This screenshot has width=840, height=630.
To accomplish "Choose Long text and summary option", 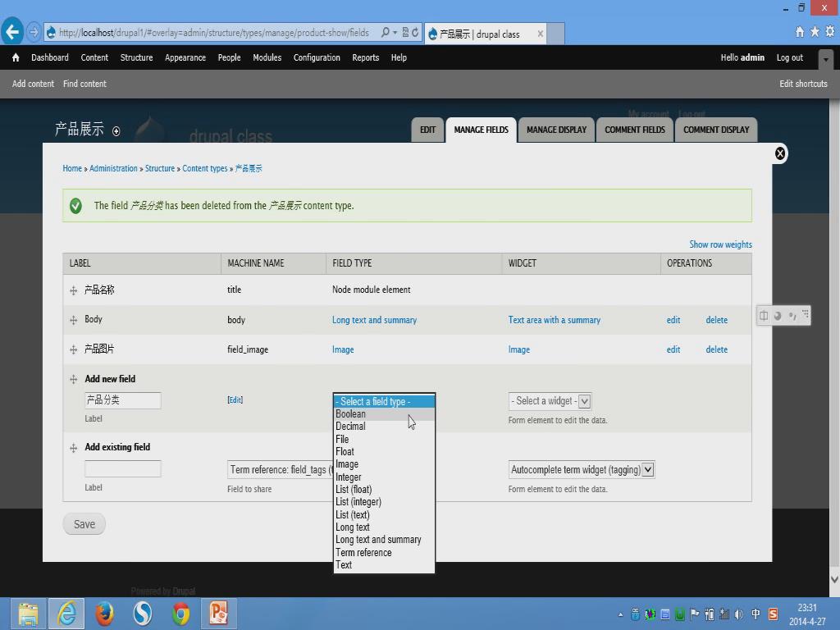I will pos(384,540).
